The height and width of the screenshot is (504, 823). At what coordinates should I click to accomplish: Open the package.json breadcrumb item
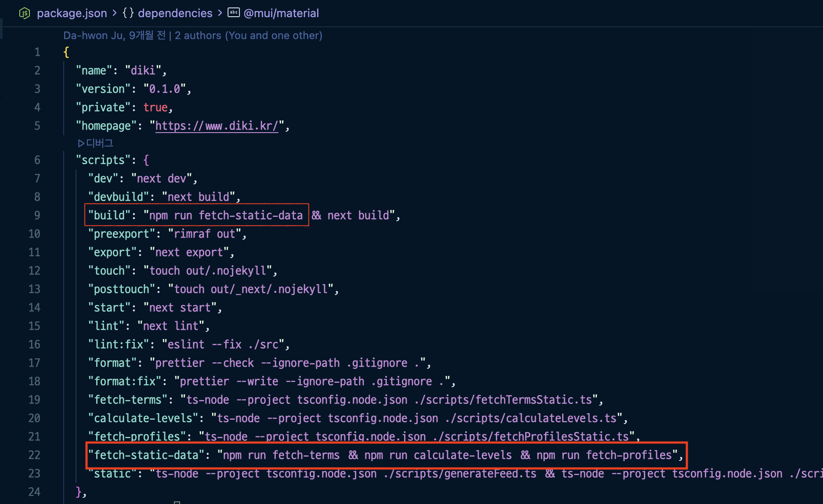tap(72, 13)
